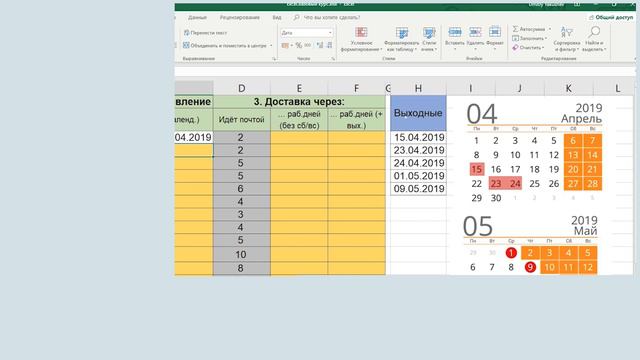Select column F header
This screenshot has width=640, height=360.
click(356, 88)
